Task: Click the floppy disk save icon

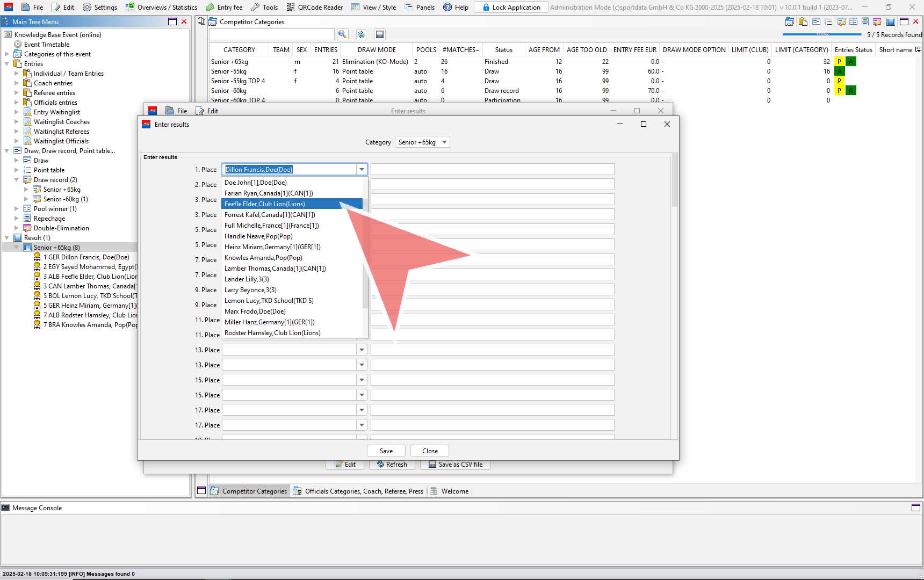Action: 379,34
